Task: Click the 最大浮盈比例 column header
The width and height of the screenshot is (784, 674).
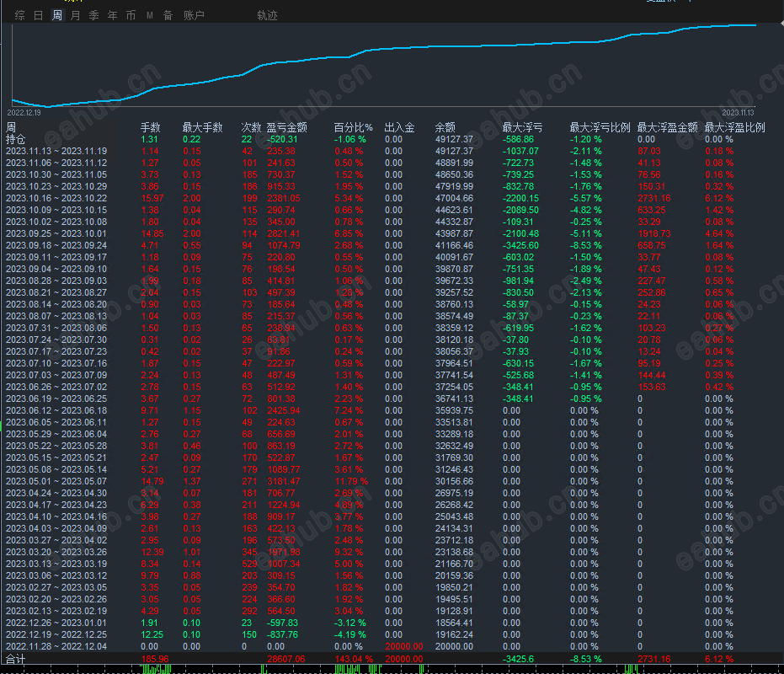Action: coord(735,127)
